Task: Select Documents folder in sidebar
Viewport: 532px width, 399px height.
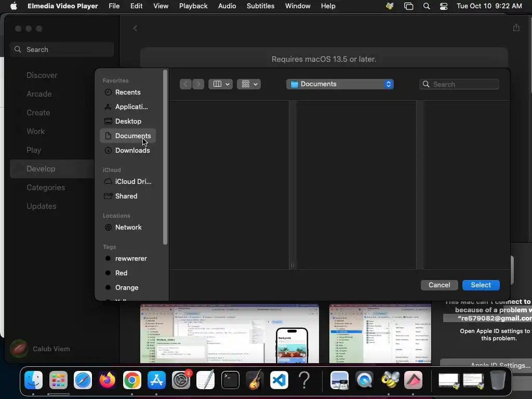Action: (128, 136)
